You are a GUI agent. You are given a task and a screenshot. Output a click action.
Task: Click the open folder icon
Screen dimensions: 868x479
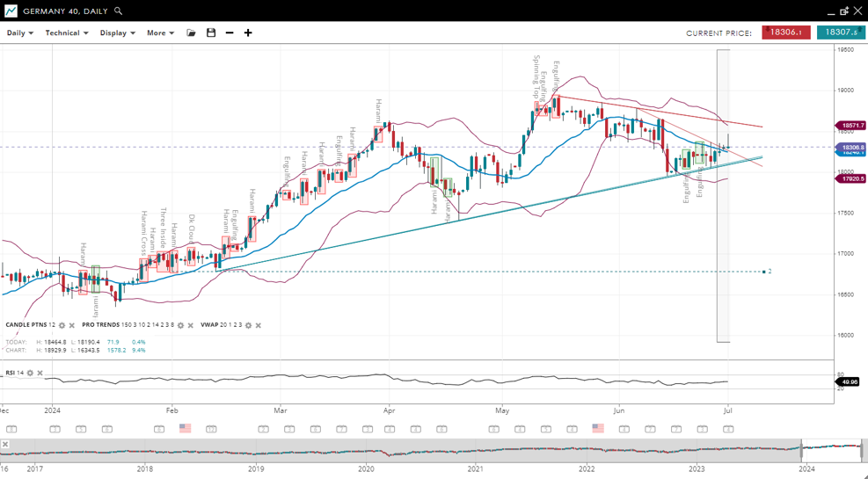click(x=191, y=33)
